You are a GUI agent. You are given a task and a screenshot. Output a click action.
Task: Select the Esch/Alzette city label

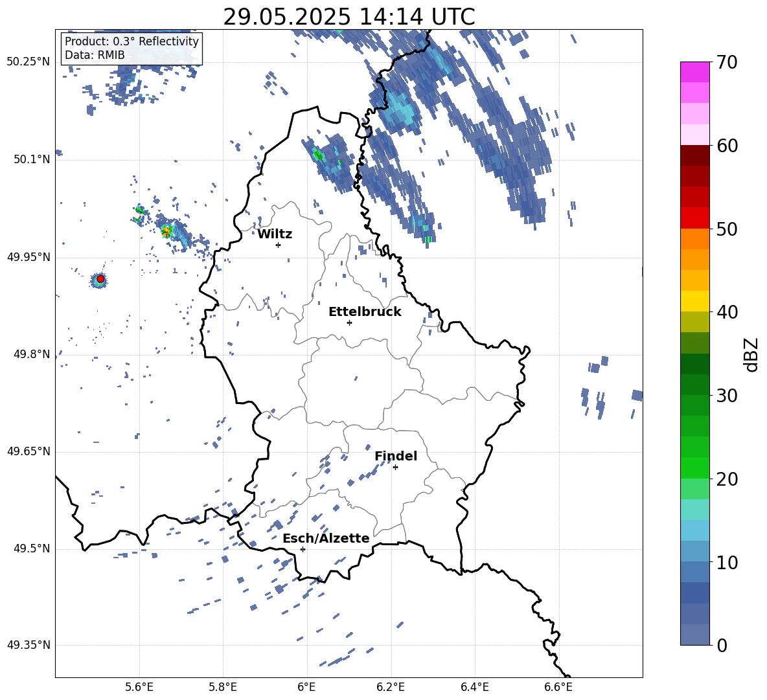point(326,538)
